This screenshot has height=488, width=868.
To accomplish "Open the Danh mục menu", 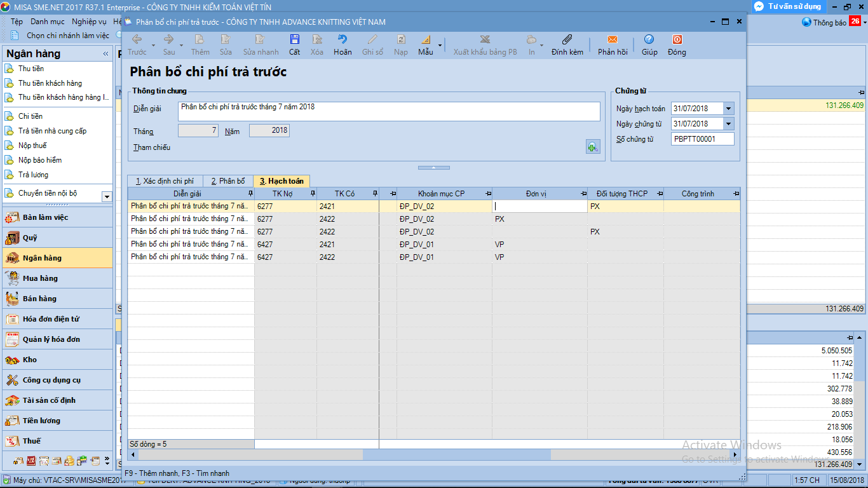I will [x=48, y=22].
